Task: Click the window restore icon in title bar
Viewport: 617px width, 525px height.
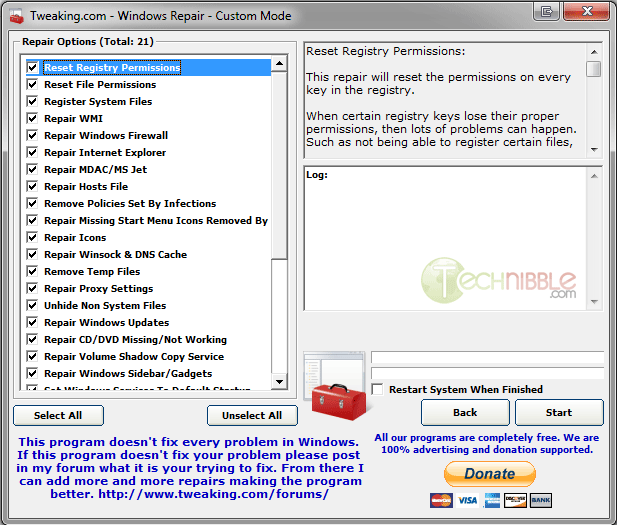Action: [547, 11]
